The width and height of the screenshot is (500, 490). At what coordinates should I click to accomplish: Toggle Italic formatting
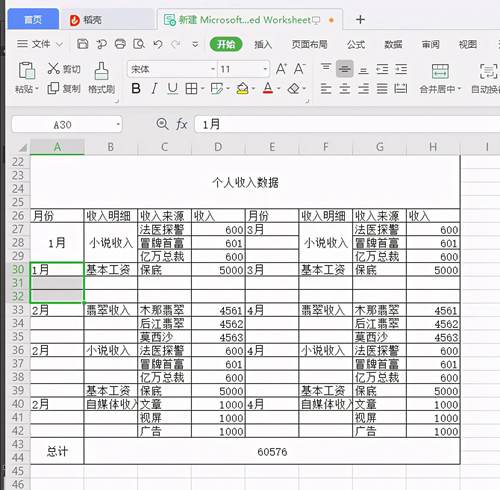[154, 88]
